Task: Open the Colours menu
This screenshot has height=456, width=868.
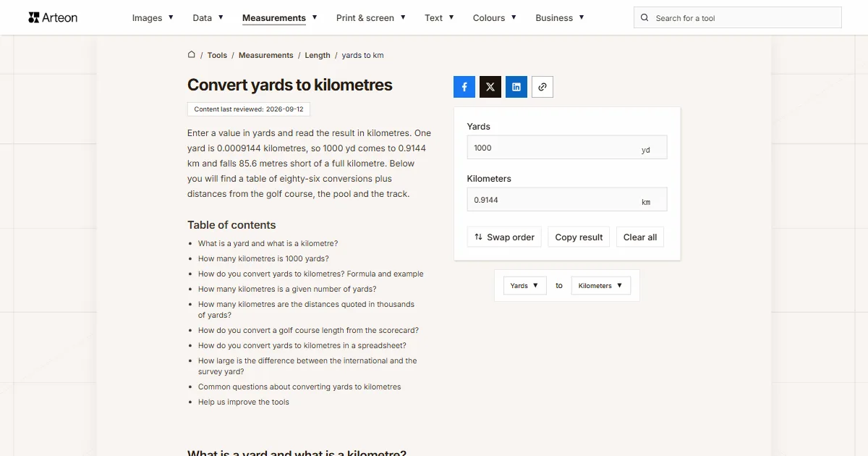Action: [x=495, y=17]
